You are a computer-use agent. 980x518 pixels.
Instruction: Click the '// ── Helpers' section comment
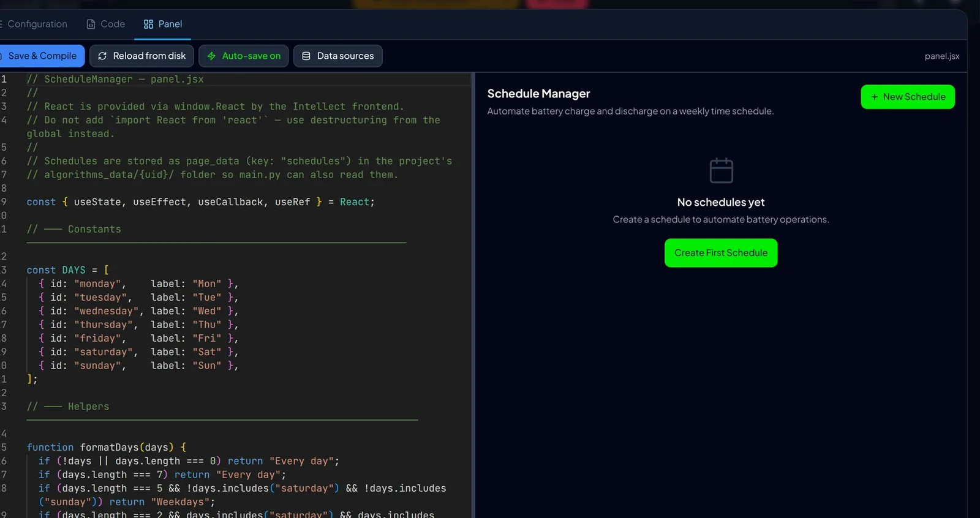pos(68,407)
